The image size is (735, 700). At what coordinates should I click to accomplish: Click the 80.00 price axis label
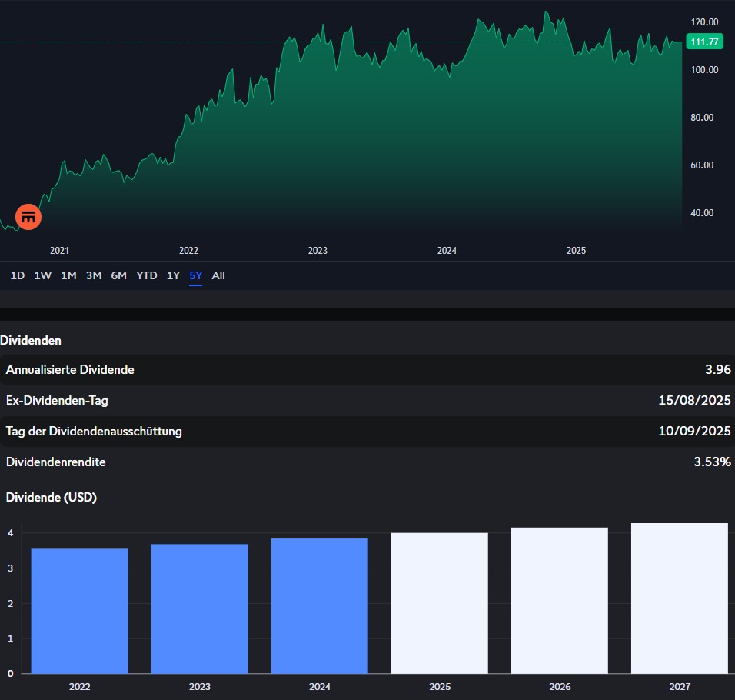point(702,118)
